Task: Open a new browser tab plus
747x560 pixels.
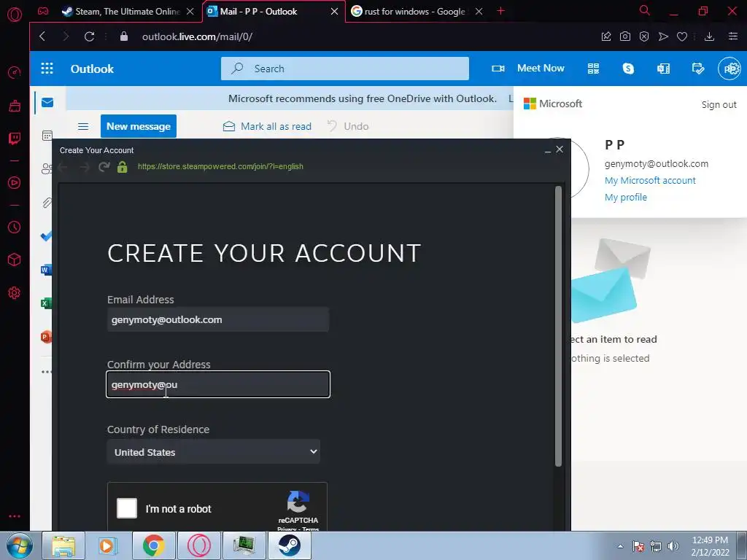Action: click(500, 11)
